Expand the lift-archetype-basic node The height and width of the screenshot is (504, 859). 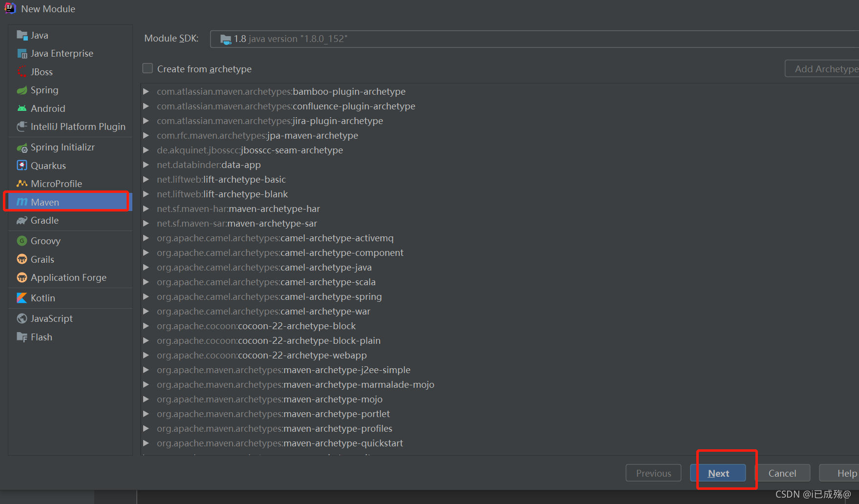coord(146,179)
